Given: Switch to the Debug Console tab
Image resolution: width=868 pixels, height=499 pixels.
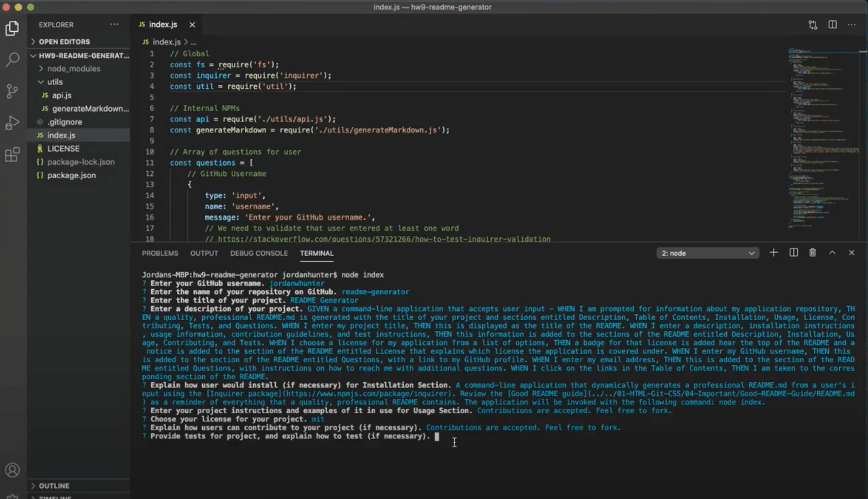Looking at the screenshot, I should pyautogui.click(x=259, y=253).
